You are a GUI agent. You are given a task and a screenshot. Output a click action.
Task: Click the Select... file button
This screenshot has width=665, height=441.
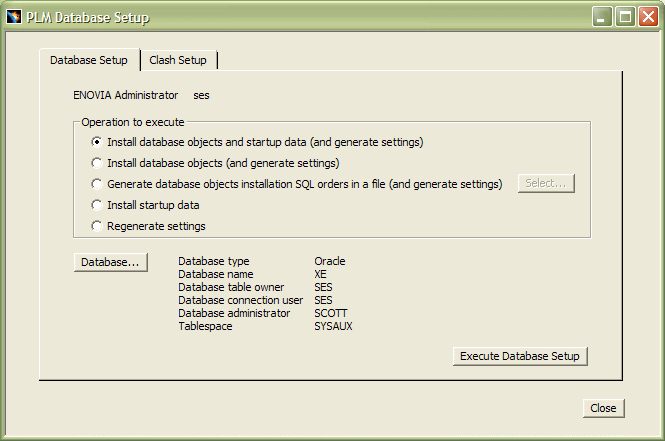[546, 183]
